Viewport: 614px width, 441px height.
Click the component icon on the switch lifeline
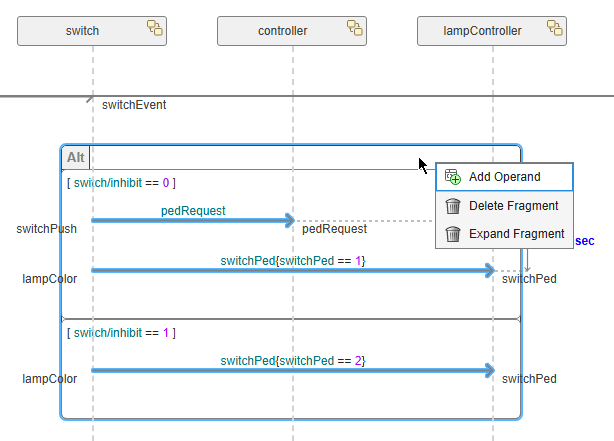tap(155, 28)
